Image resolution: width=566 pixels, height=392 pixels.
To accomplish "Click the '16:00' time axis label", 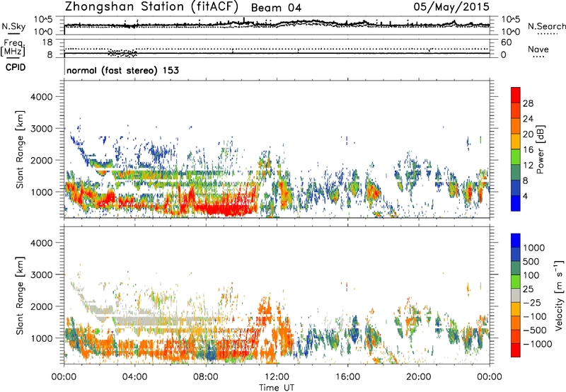I will pyautogui.click(x=347, y=376).
